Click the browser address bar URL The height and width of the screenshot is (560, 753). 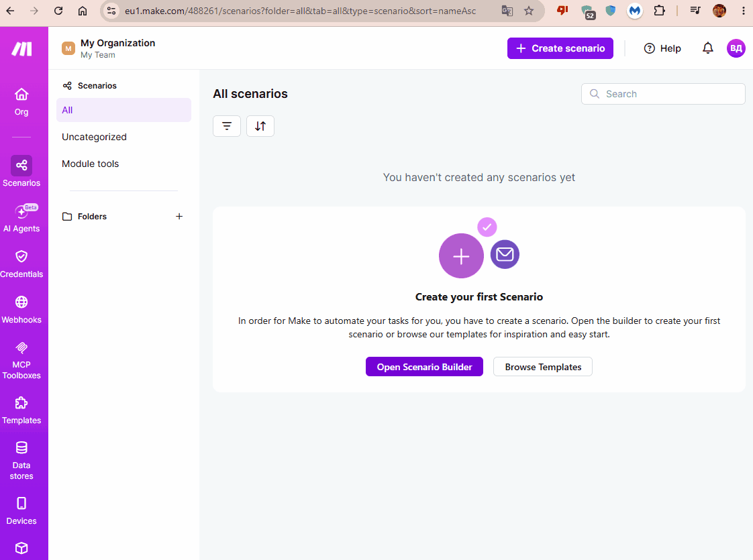300,11
